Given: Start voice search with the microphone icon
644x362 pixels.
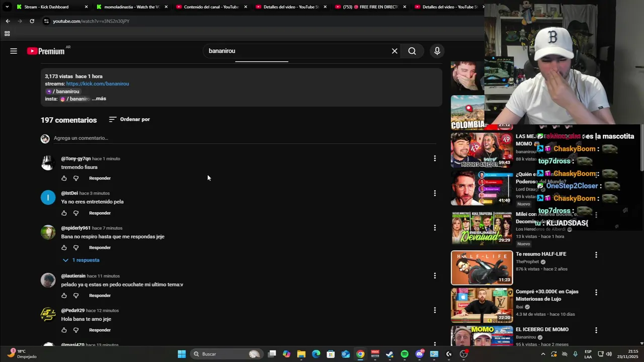Looking at the screenshot, I should click(437, 51).
